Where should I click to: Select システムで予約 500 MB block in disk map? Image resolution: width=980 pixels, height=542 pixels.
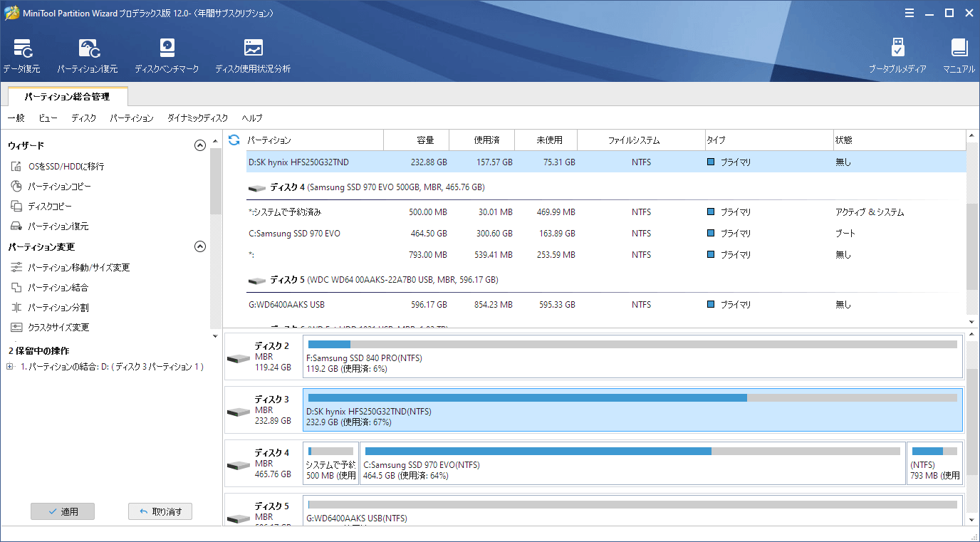(330, 463)
